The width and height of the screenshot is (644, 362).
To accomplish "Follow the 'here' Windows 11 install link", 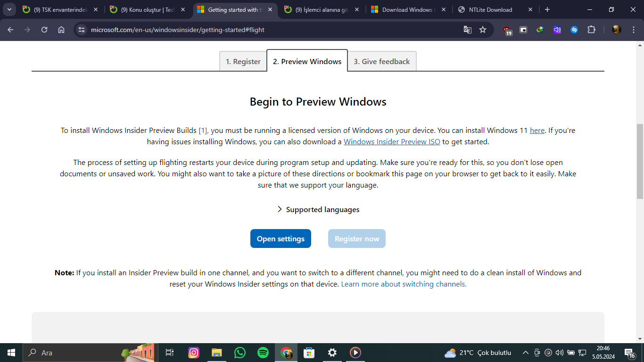I will (x=537, y=130).
